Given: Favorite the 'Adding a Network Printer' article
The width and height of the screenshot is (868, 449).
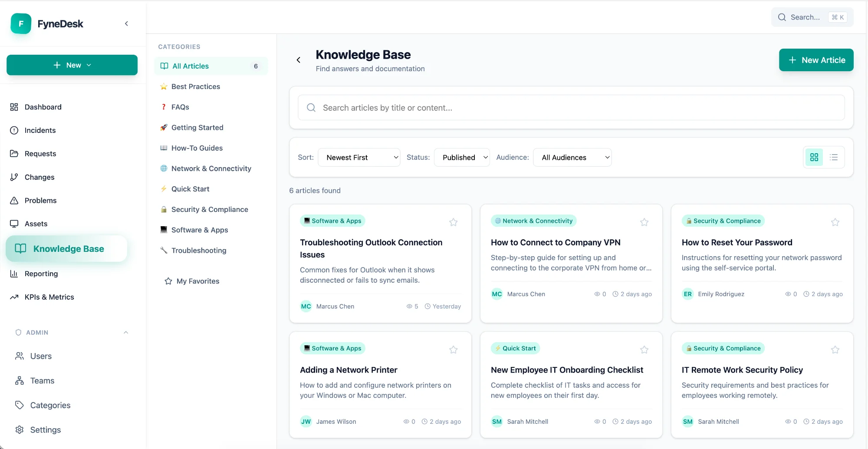Looking at the screenshot, I should 453,350.
